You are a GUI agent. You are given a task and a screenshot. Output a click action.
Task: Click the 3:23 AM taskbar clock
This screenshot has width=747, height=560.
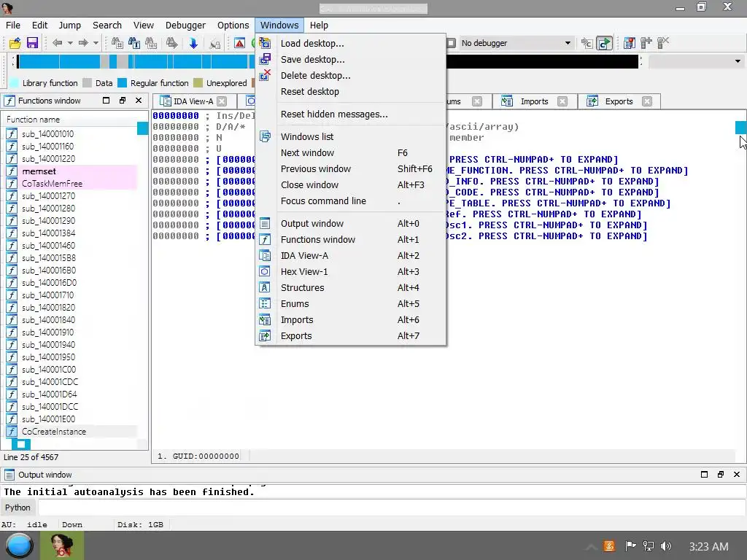(x=708, y=546)
